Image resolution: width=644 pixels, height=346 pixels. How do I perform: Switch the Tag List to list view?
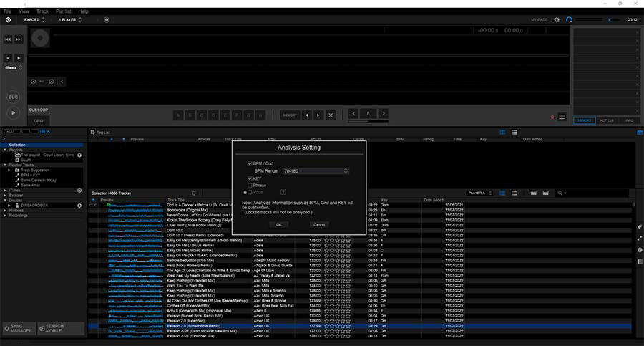[x=514, y=132]
